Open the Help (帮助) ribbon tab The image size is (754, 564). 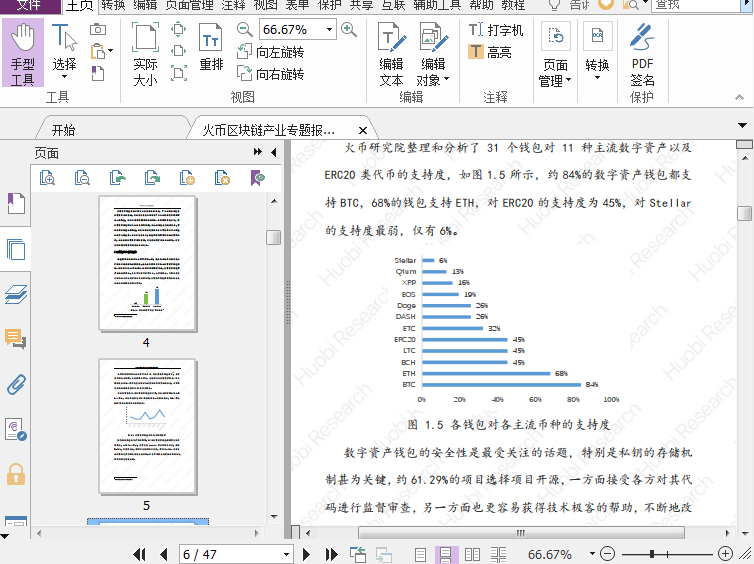(481, 5)
